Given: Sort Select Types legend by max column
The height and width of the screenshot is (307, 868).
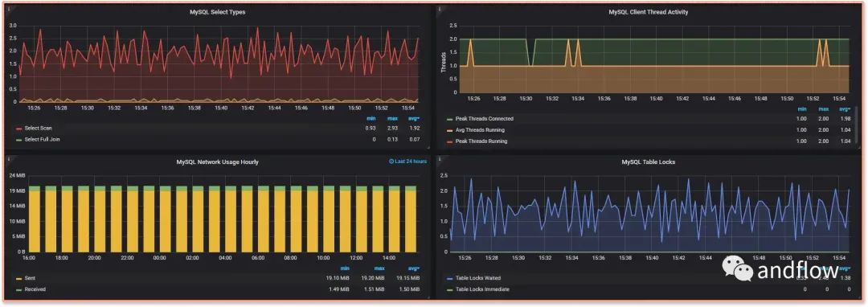Looking at the screenshot, I should [391, 118].
